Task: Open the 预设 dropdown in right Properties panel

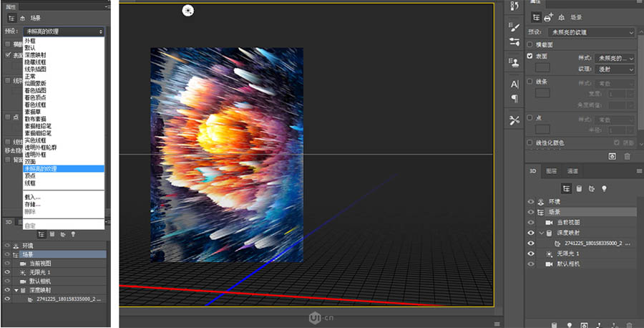Action: click(591, 32)
